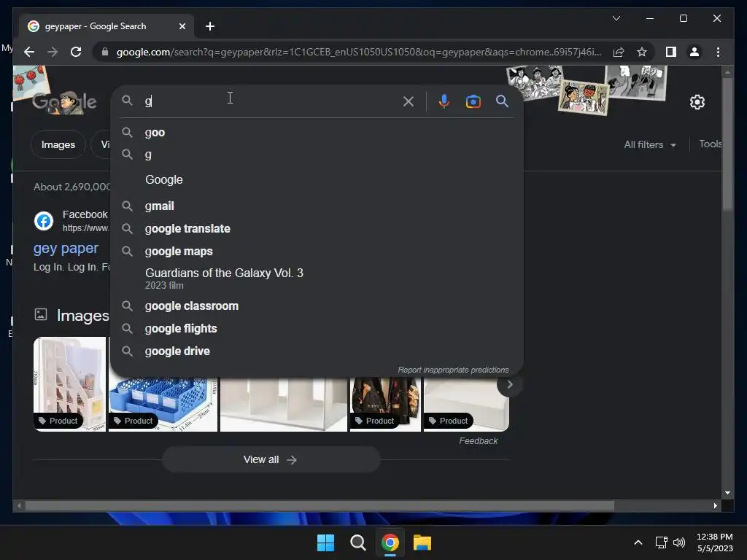Click the Feedback link

(479, 441)
